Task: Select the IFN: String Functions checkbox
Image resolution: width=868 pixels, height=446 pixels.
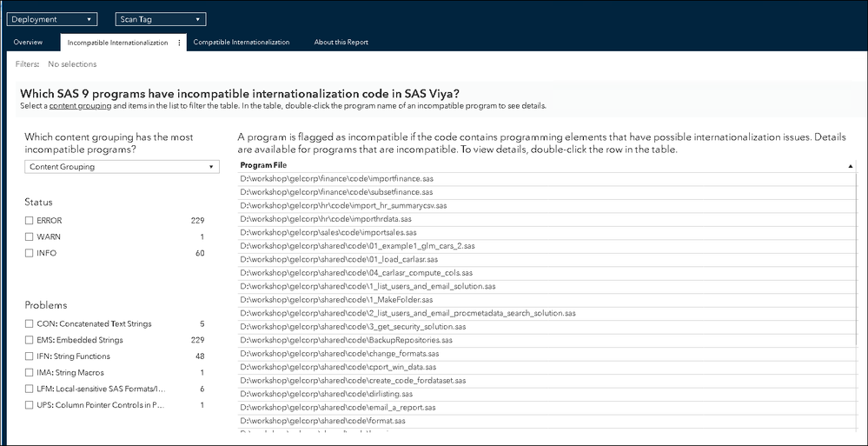Action: [x=30, y=356]
